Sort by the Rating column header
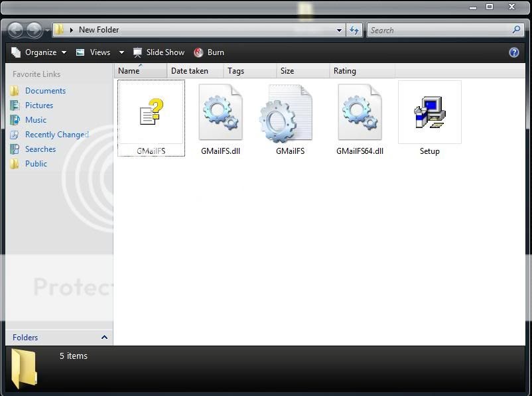The width and height of the screenshot is (532, 396). coord(362,71)
